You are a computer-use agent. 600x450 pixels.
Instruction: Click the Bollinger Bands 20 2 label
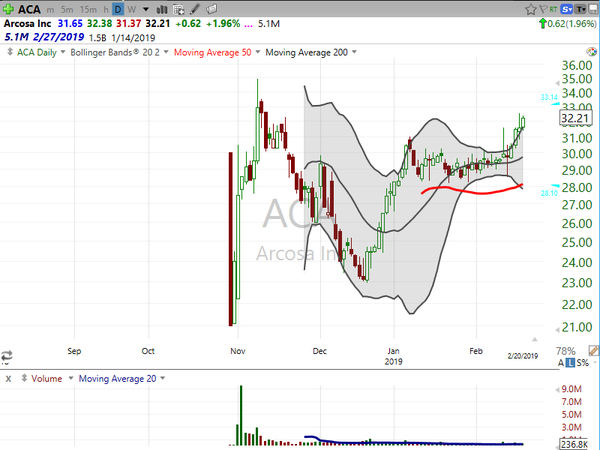(115, 52)
